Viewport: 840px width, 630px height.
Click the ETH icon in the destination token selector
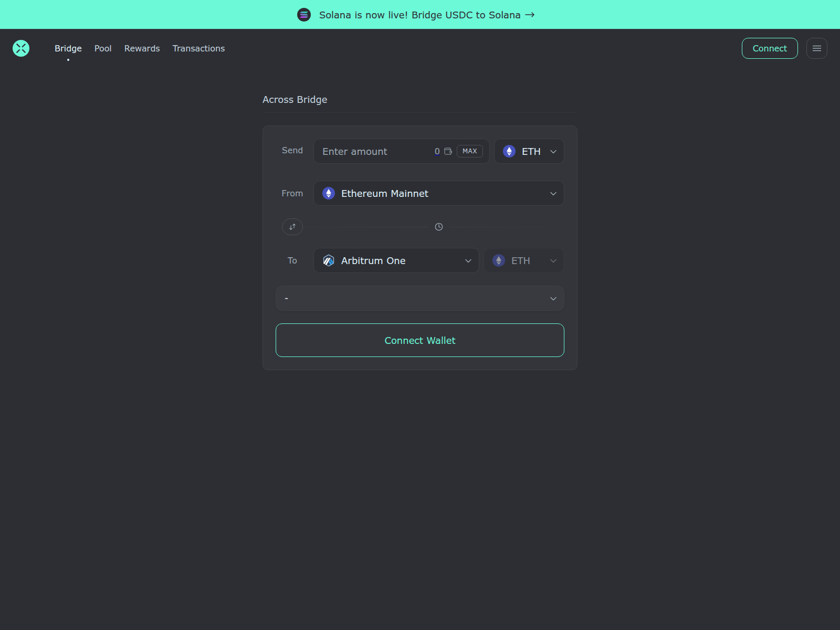click(x=499, y=260)
